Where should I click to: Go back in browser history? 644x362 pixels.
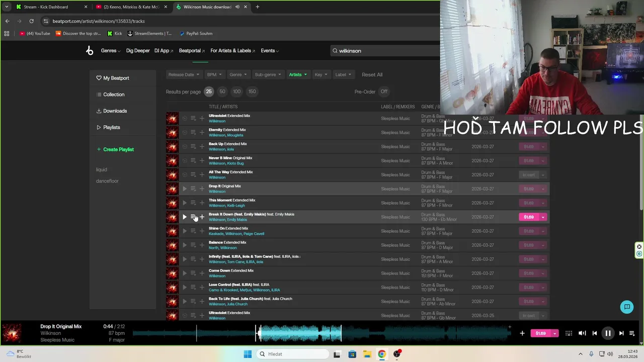(x=7, y=21)
